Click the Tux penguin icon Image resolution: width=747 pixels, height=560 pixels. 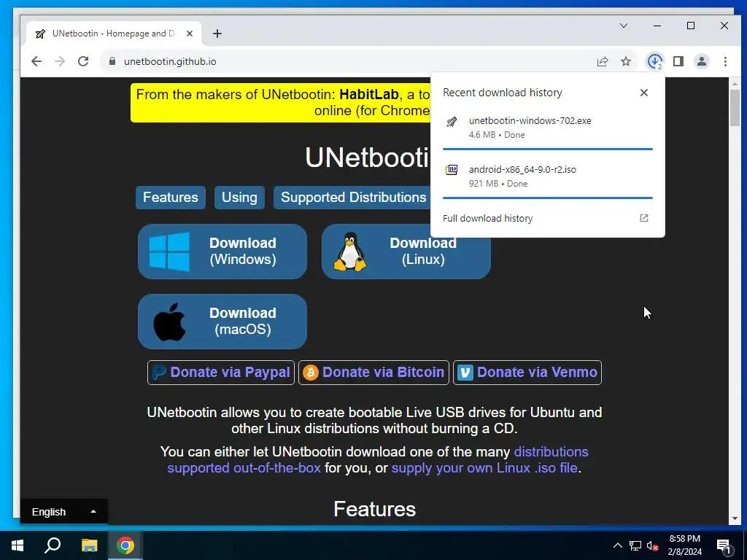(350, 252)
